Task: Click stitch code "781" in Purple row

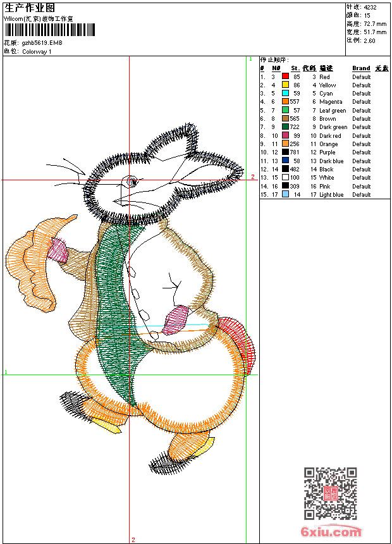Action: 295,152
